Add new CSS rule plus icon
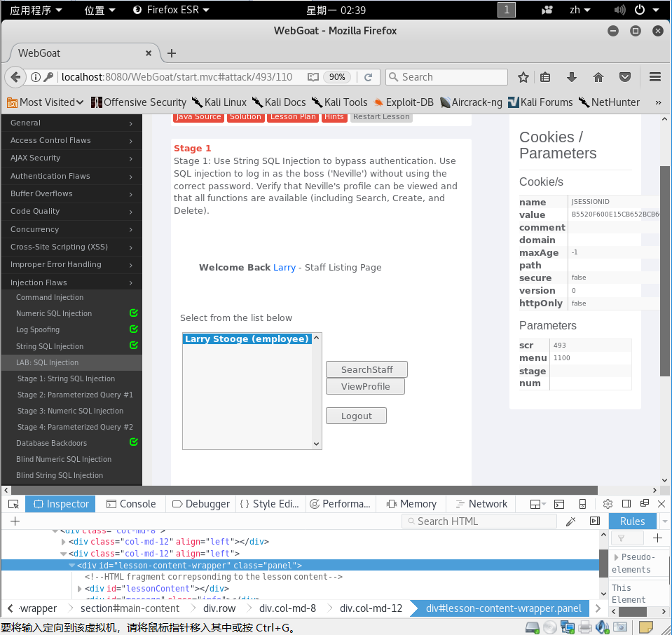The image size is (672, 635). point(657,538)
